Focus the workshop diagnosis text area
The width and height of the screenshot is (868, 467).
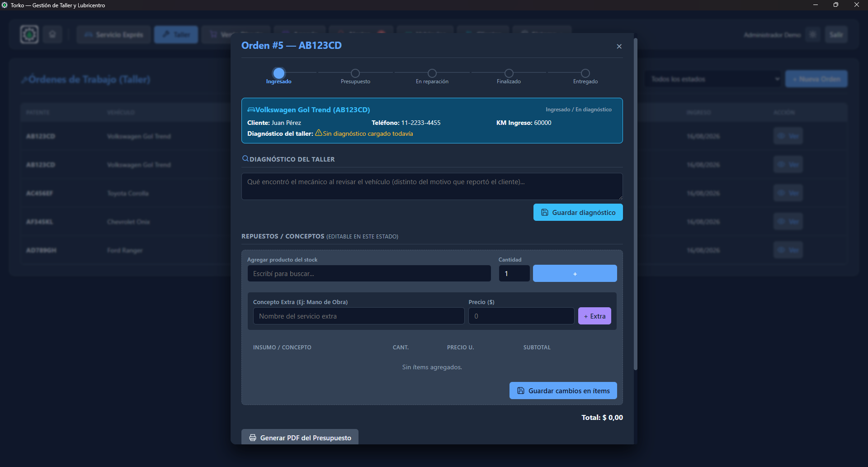click(x=432, y=186)
